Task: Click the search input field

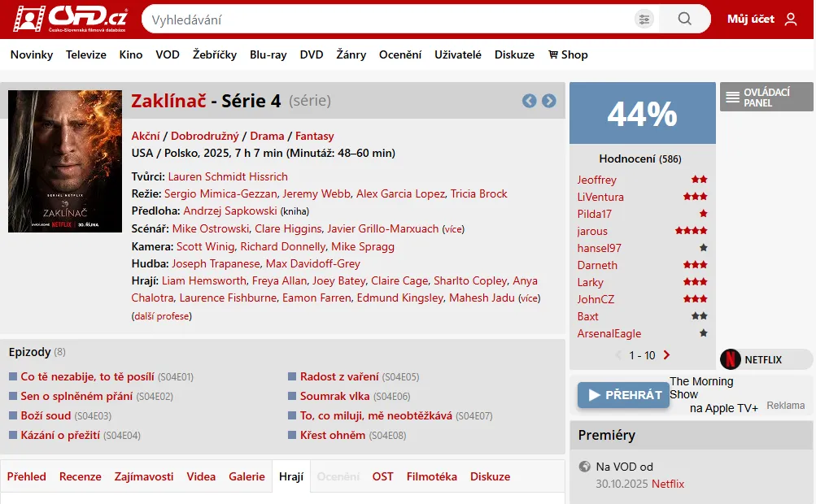Action: click(x=388, y=20)
